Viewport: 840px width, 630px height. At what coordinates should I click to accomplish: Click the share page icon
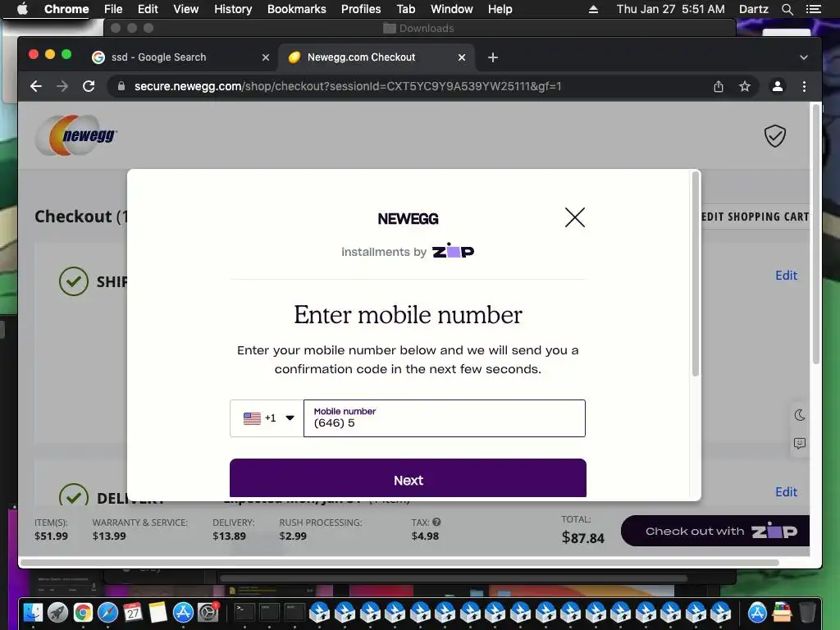point(719,86)
